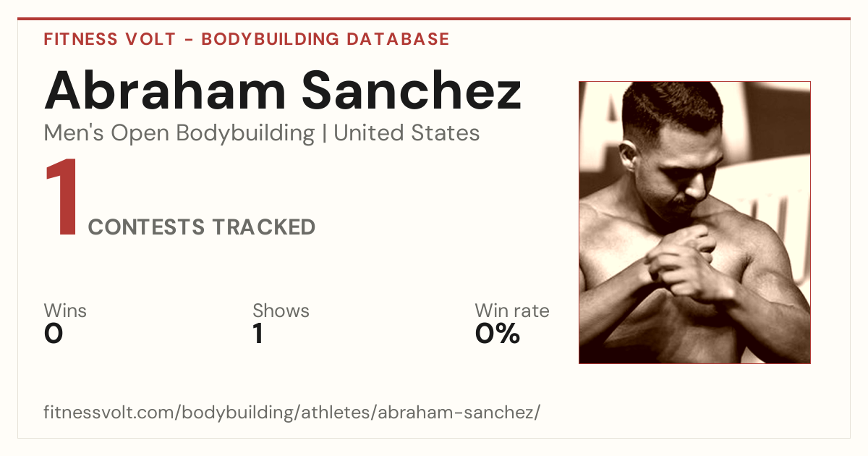The height and width of the screenshot is (456, 868).
Task: Click the Shows value of 1
Action: [258, 334]
